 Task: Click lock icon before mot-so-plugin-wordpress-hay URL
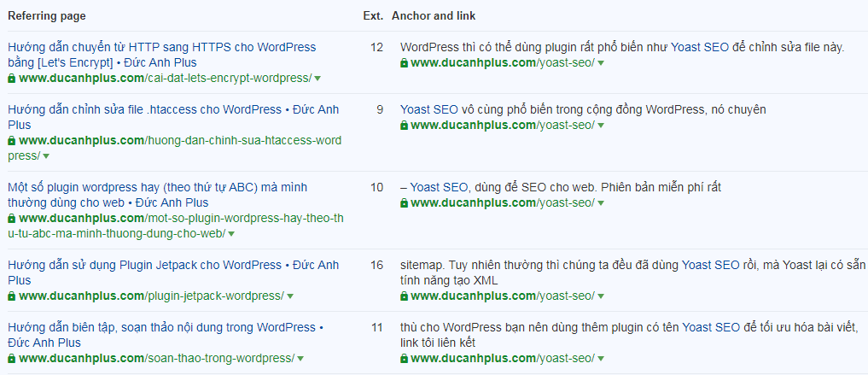pos(12,219)
